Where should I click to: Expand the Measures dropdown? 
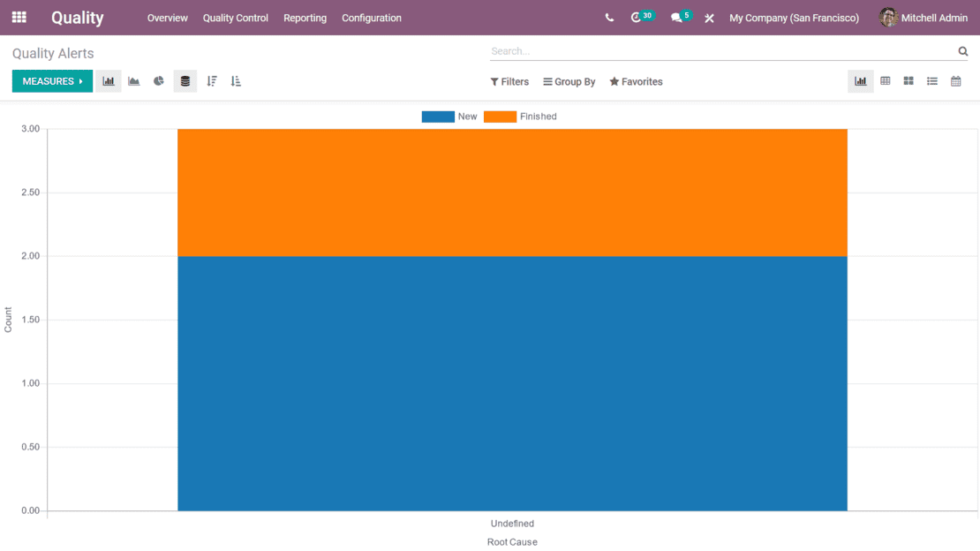pyautogui.click(x=52, y=81)
